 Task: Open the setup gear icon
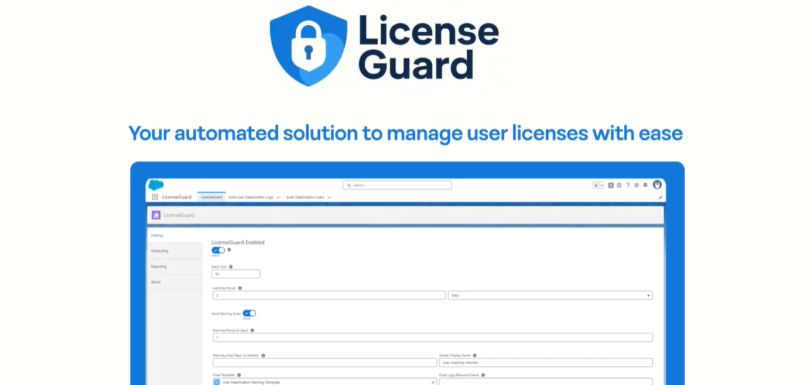coord(636,185)
